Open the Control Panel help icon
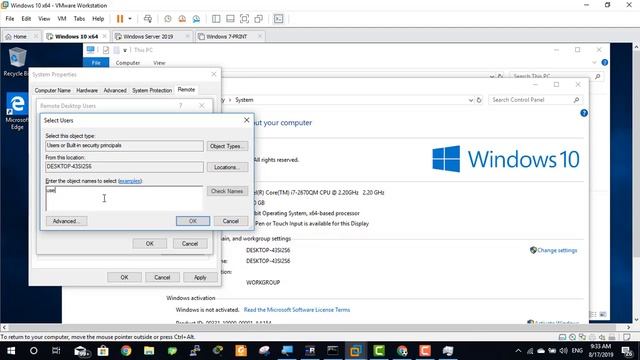Viewport: 640px width, 360px height. pyautogui.click(x=584, y=113)
